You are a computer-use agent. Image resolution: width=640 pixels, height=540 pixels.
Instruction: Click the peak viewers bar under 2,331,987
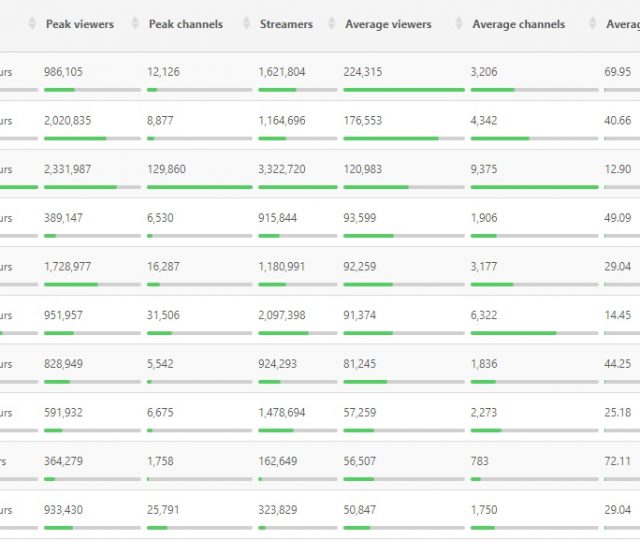coord(92,187)
